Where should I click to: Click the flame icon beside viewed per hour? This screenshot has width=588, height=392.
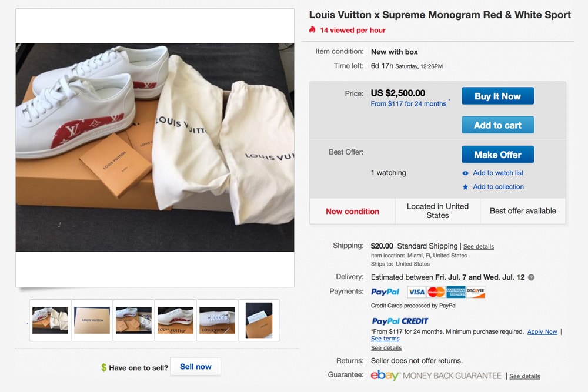click(x=312, y=30)
